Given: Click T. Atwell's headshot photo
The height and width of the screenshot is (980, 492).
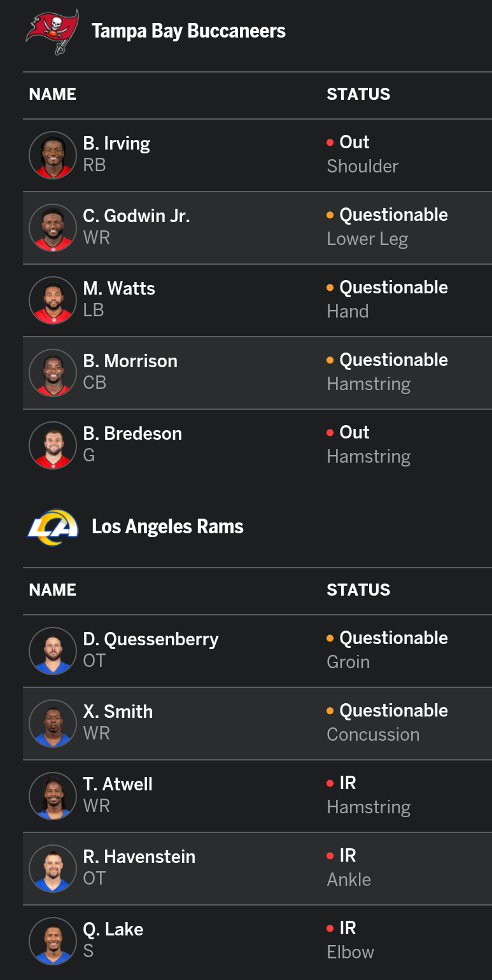Looking at the screenshot, I should 53,796.
